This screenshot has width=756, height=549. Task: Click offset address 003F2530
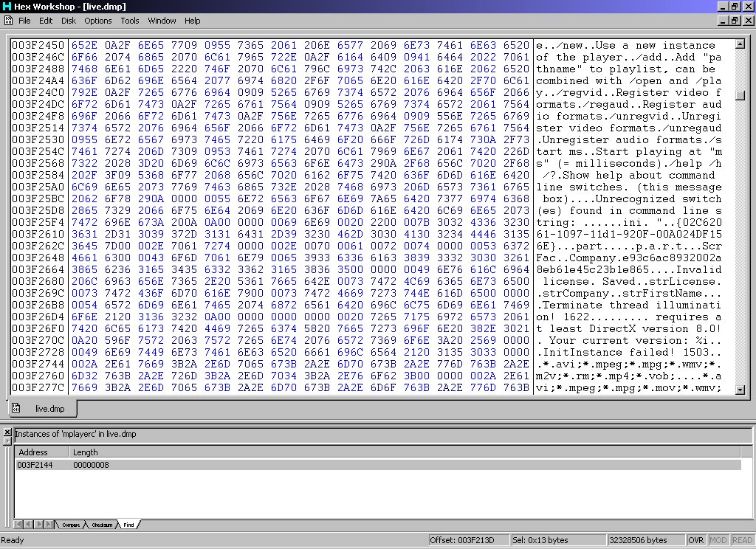click(38, 139)
